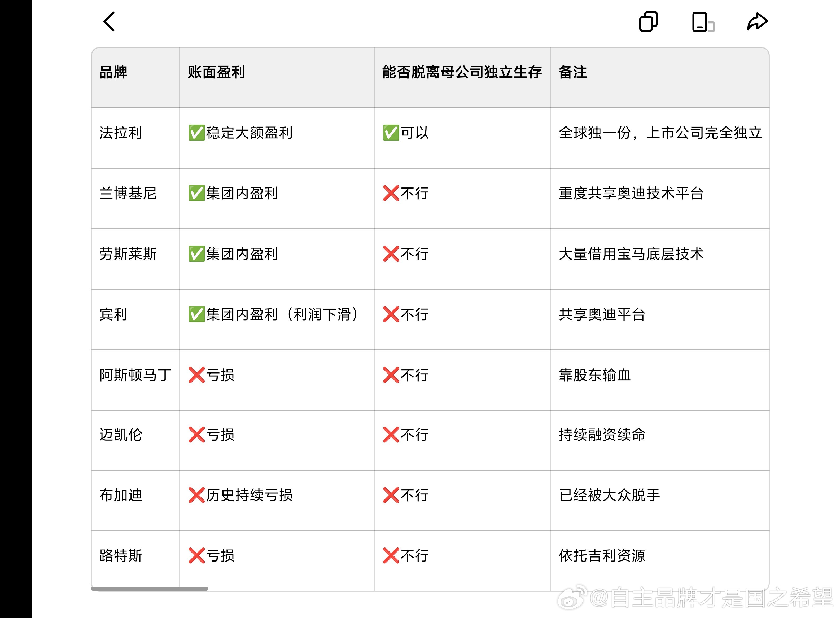
Task: Click 亏损 in the 路特斯 row
Action: pos(211,555)
